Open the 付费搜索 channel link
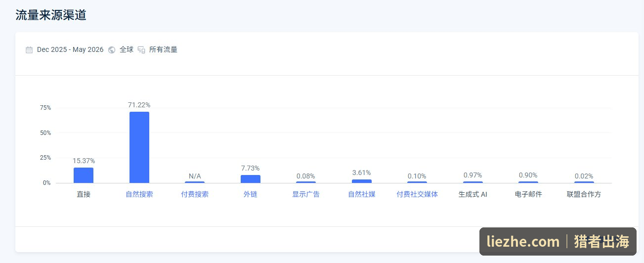This screenshot has height=263, width=644. click(x=195, y=194)
